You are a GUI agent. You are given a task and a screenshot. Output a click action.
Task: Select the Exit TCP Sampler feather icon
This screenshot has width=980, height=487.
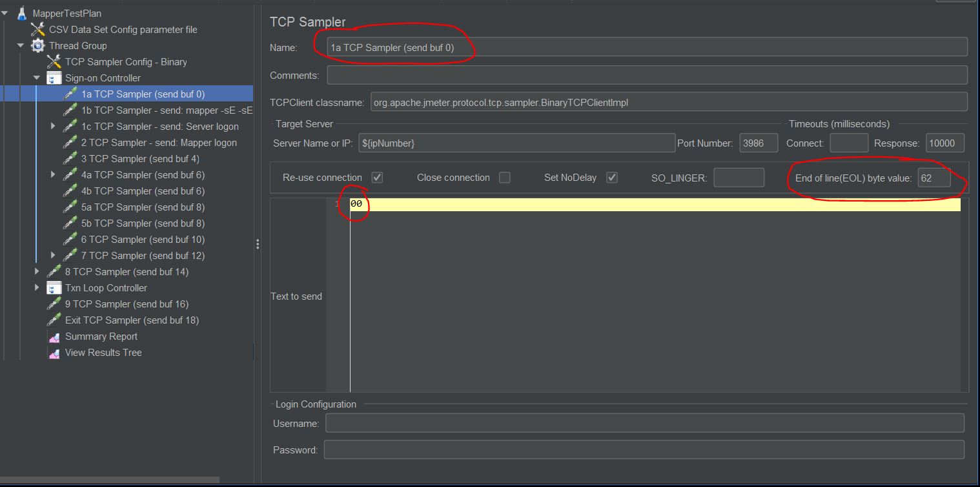[x=54, y=320]
